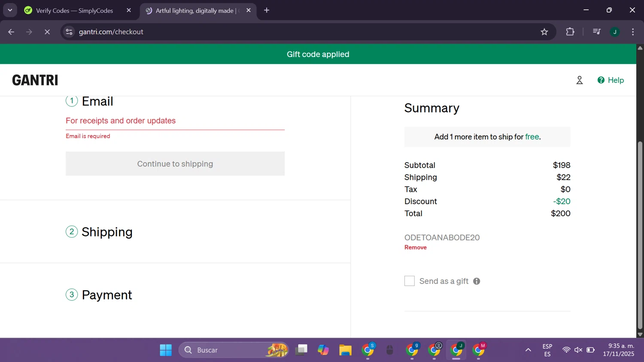This screenshot has width=644, height=362.
Task: Click the Shipping step heading
Action: coord(107,232)
